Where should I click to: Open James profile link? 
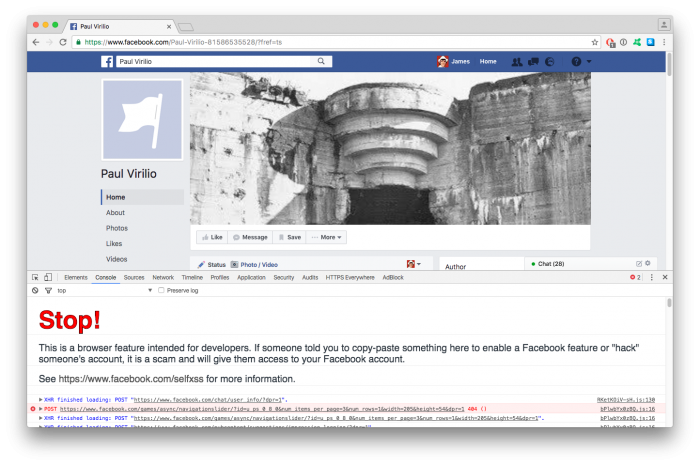pyautogui.click(x=460, y=62)
